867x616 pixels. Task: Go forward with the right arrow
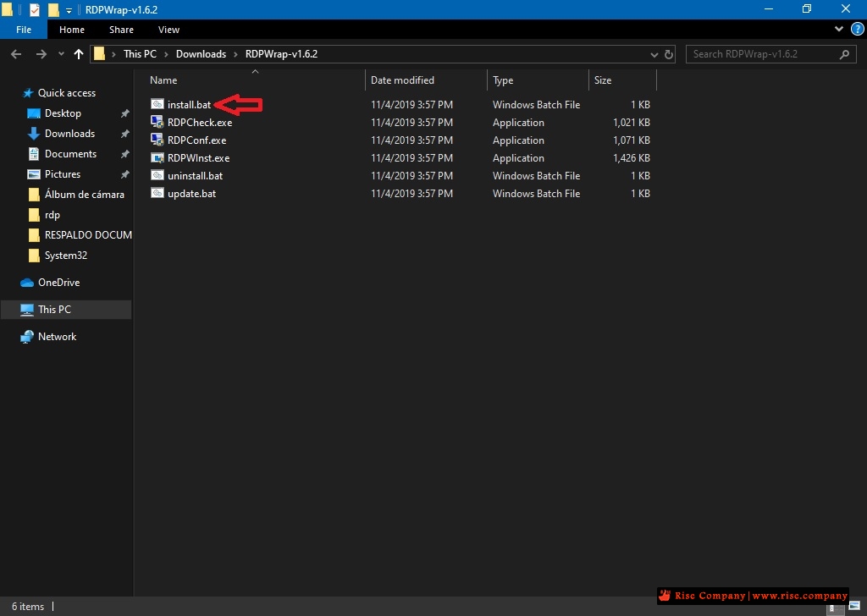point(41,54)
